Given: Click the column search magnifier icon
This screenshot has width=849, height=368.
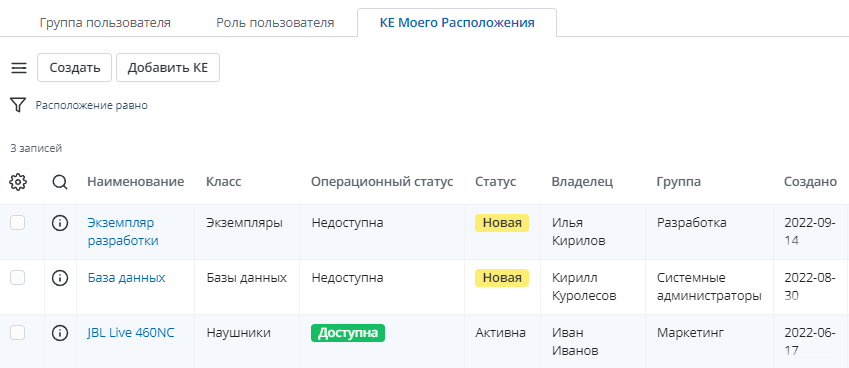Looking at the screenshot, I should 60,182.
